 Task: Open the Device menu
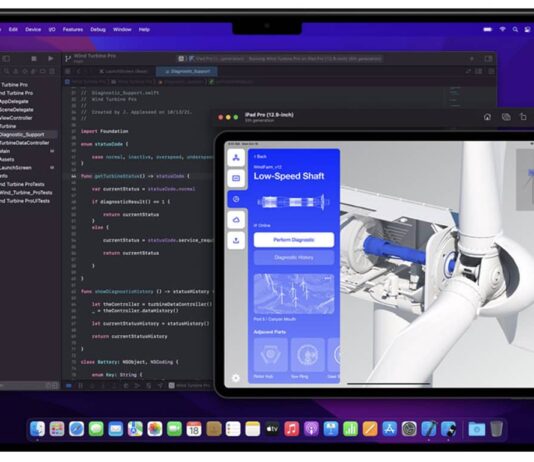tap(33, 30)
